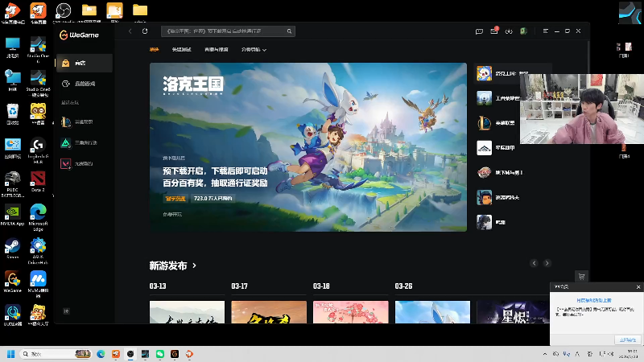Click the orange tag button on the banner
Screen dimensions: 644x362
pyautogui.click(x=175, y=199)
